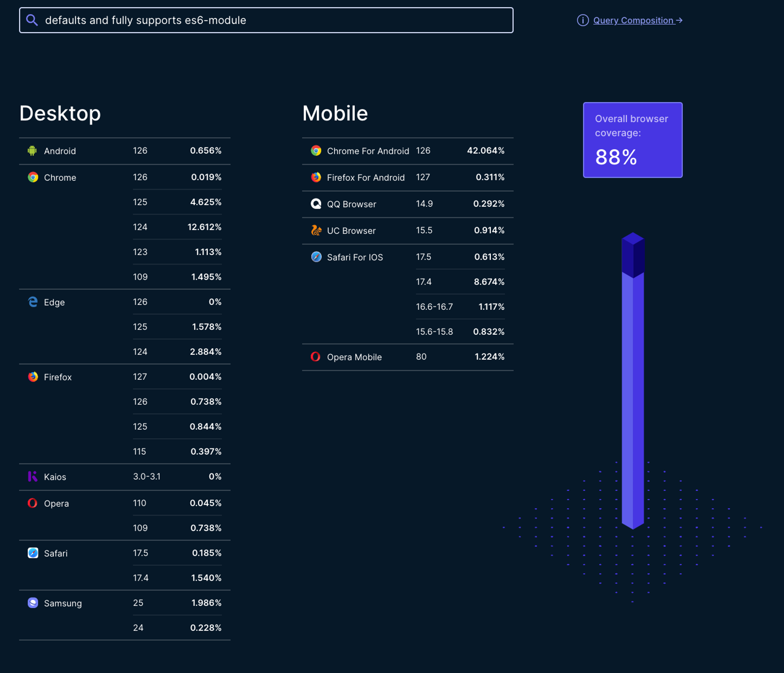Image resolution: width=784 pixels, height=673 pixels.
Task: Click the desktop Firefox icon
Action: [33, 377]
